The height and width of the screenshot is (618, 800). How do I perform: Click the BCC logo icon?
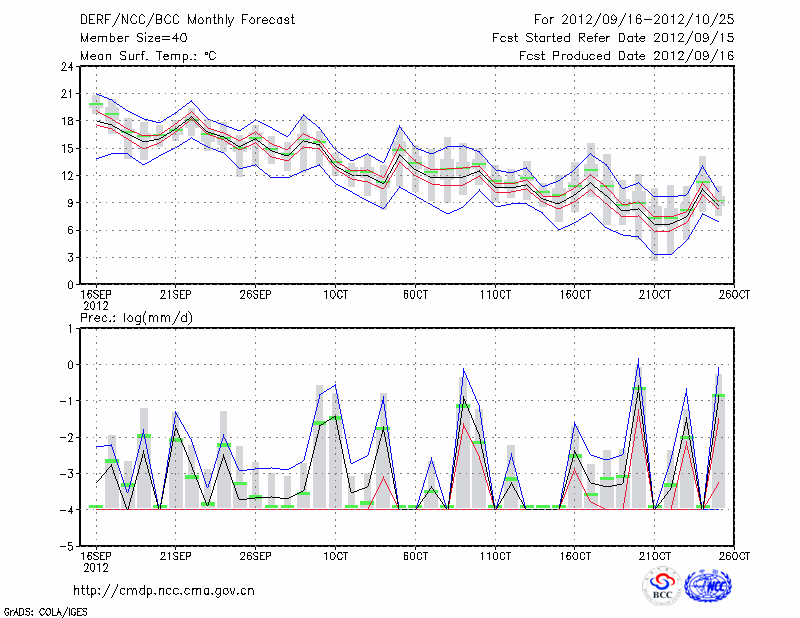[x=661, y=587]
